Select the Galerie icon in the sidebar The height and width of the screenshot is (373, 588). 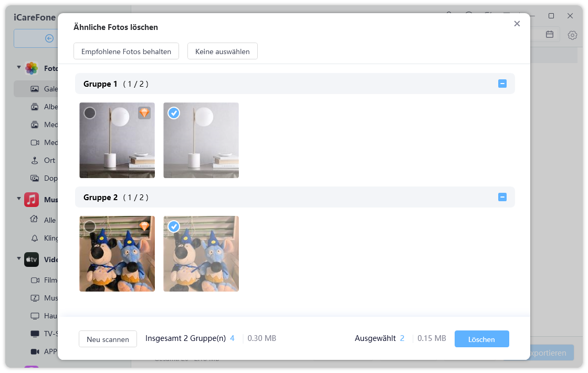[x=35, y=89]
